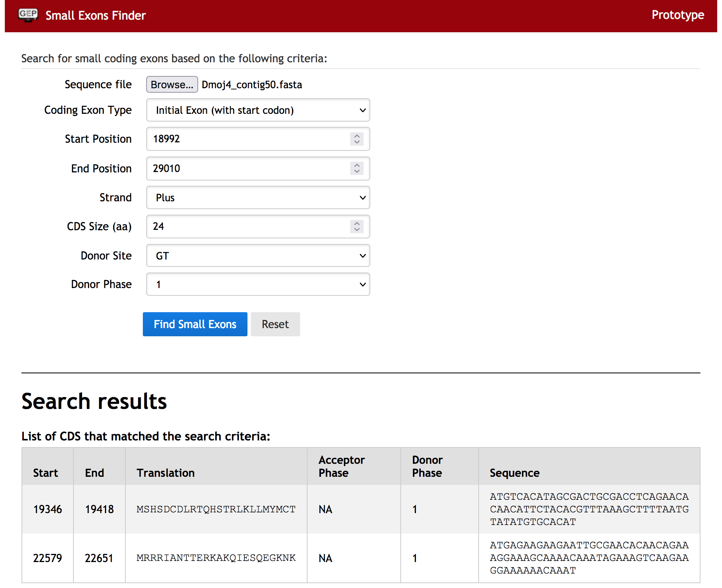Image resolution: width=722 pixels, height=588 pixels.
Task: Click the Strand field label
Action: (116, 198)
